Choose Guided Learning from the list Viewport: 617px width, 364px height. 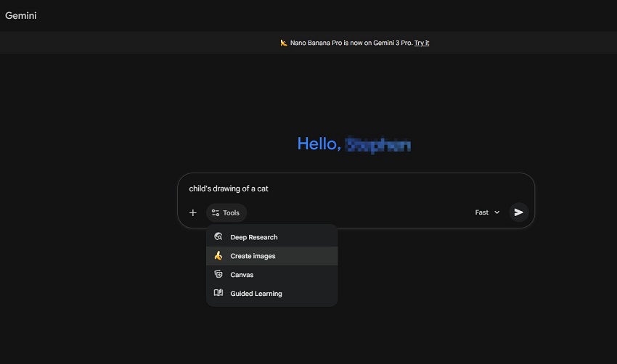tap(256, 294)
